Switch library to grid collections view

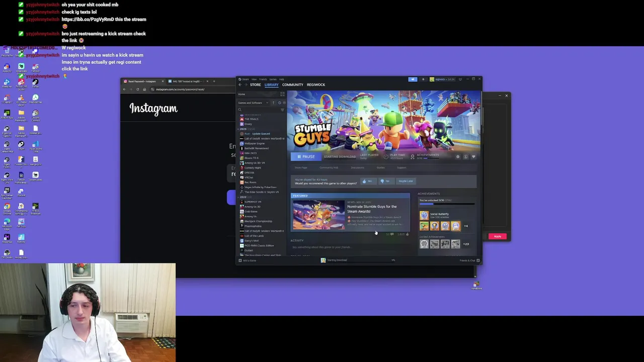tap(282, 94)
